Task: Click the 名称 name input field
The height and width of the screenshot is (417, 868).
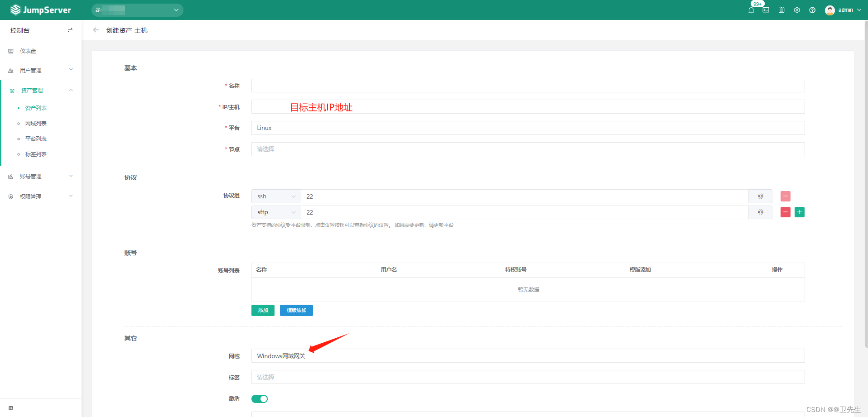Action: [x=528, y=86]
